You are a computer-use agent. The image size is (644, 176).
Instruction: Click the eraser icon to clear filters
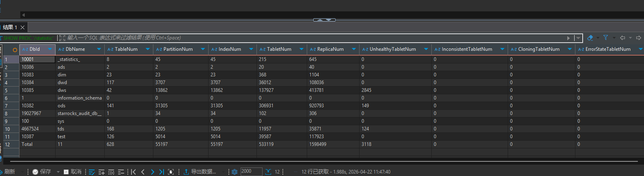590,38
